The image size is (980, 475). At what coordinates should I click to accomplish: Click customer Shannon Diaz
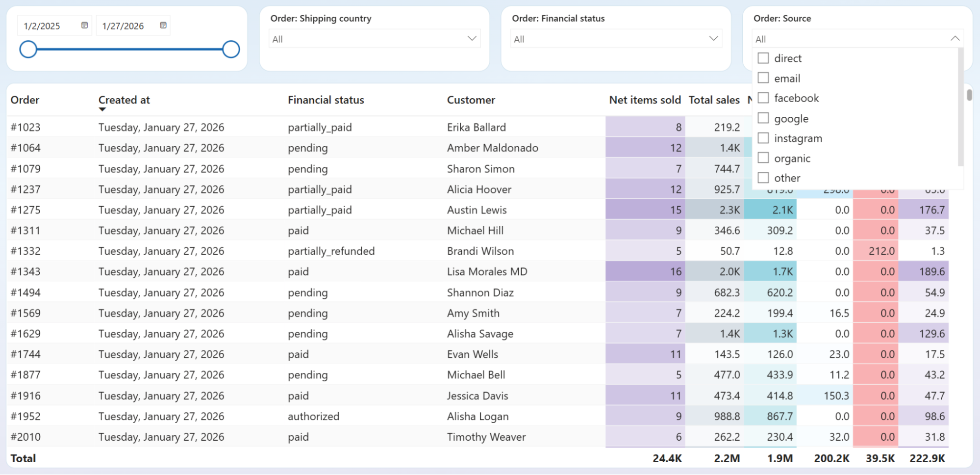[x=480, y=293]
